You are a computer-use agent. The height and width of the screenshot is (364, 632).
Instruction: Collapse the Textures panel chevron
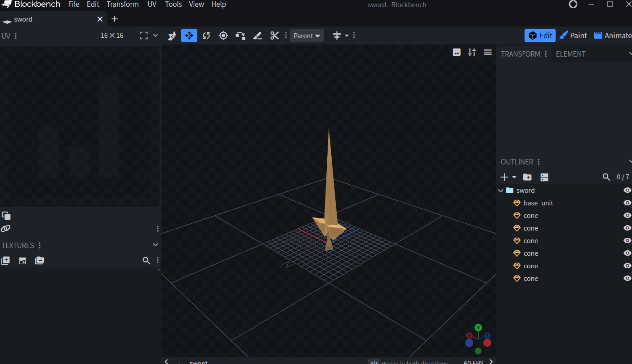click(156, 245)
